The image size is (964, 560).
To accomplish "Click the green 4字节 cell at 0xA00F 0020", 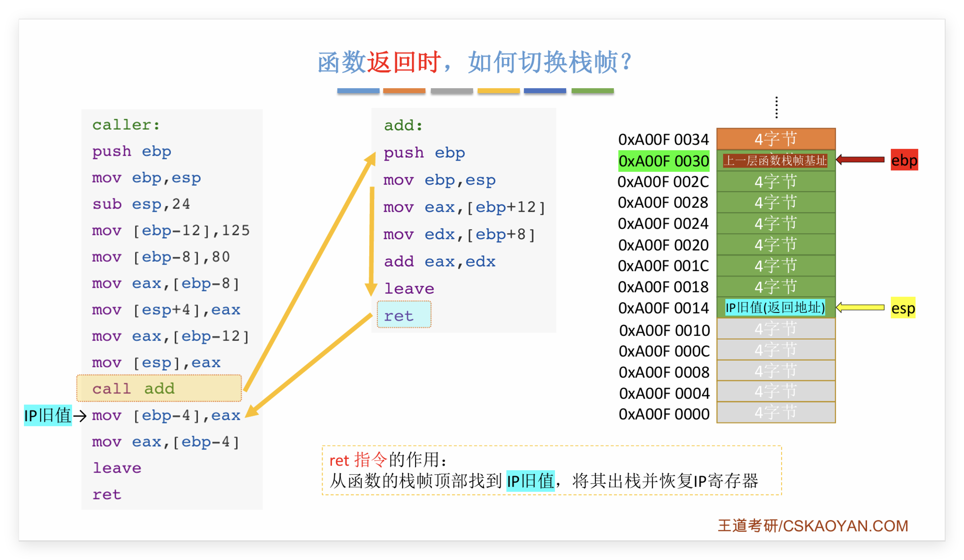I will pyautogui.click(x=776, y=244).
